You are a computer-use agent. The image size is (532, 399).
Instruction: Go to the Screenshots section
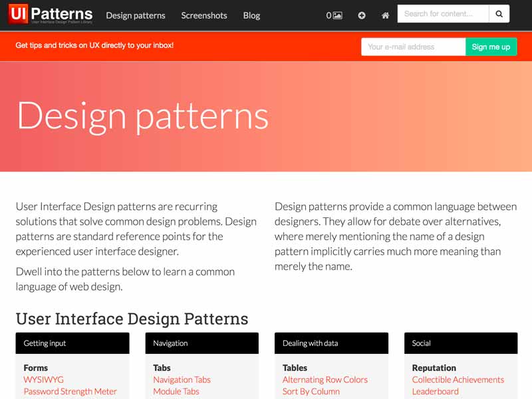[x=204, y=15]
